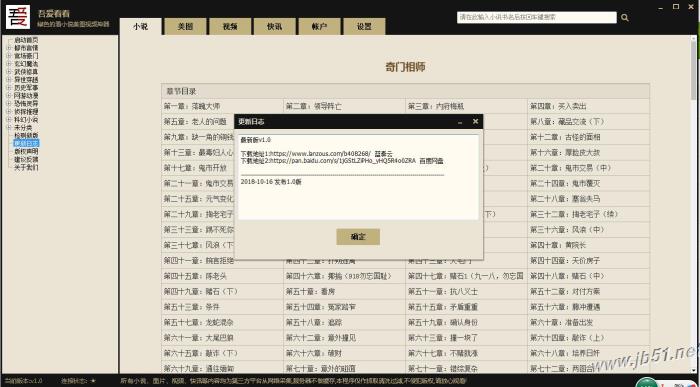
Task: Click the search magnifier icon
Action: 625,18
